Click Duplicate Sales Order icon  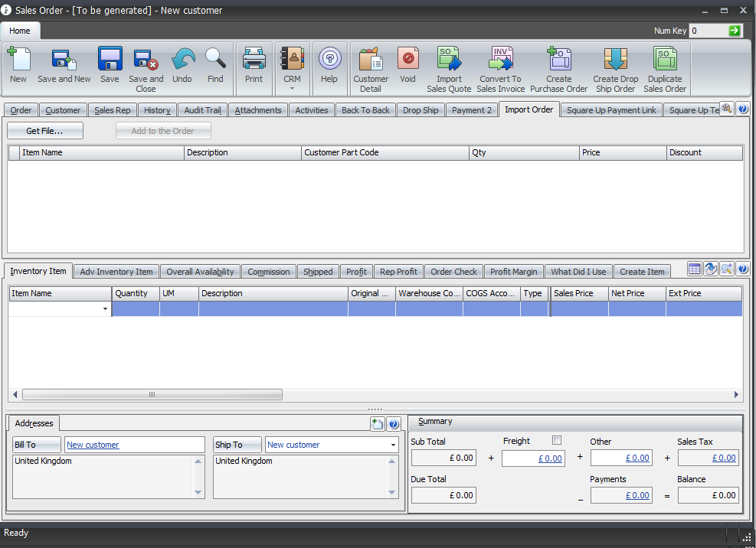[x=664, y=60]
